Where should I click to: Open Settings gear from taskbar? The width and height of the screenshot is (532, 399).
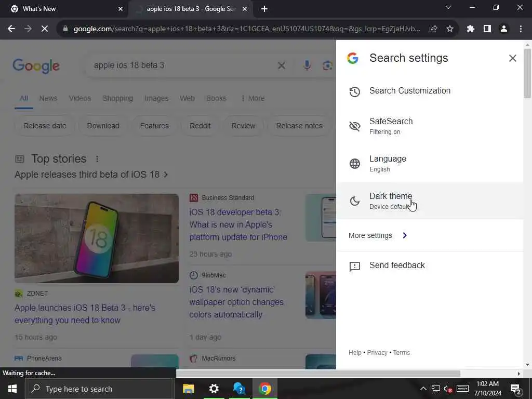(214, 389)
